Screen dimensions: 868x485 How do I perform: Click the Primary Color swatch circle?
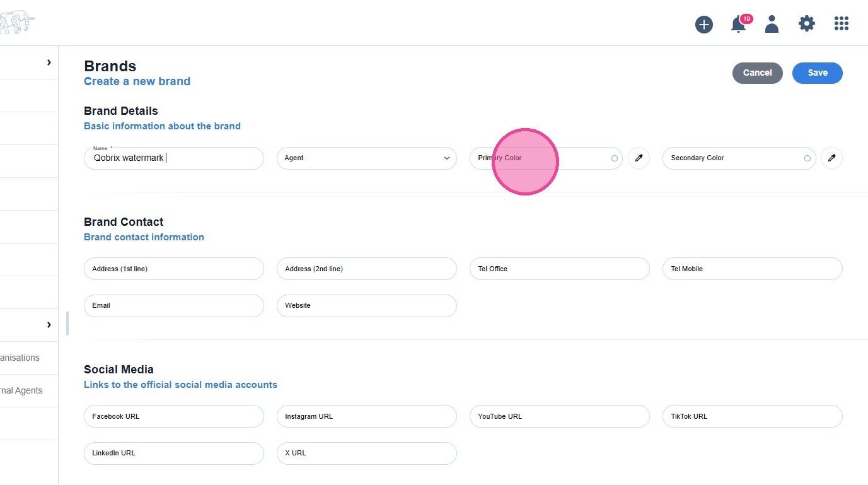(x=615, y=158)
